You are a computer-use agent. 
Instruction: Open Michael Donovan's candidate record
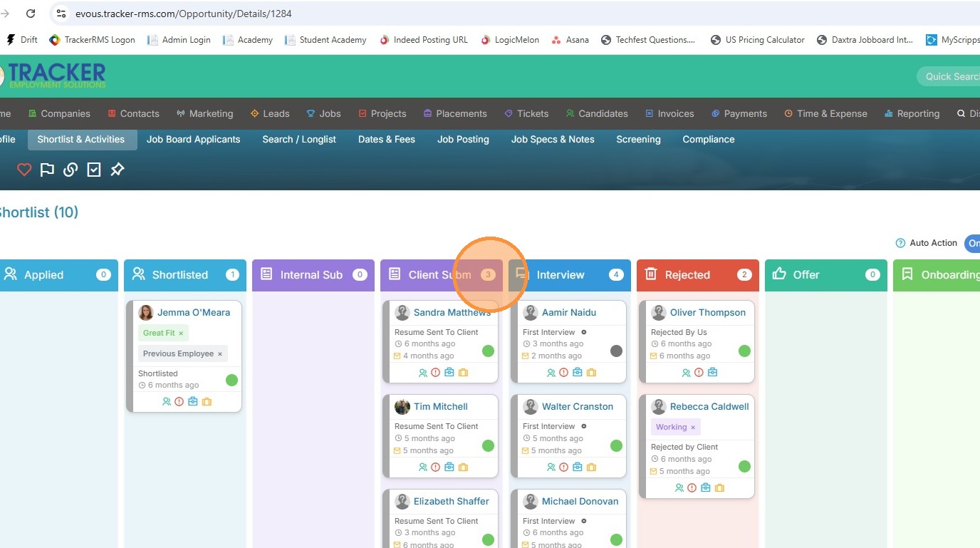(x=580, y=502)
